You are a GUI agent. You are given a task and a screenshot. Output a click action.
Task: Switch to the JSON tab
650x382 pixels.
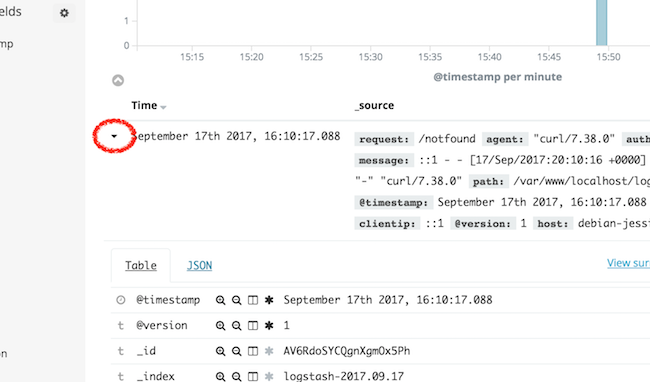[x=199, y=266]
